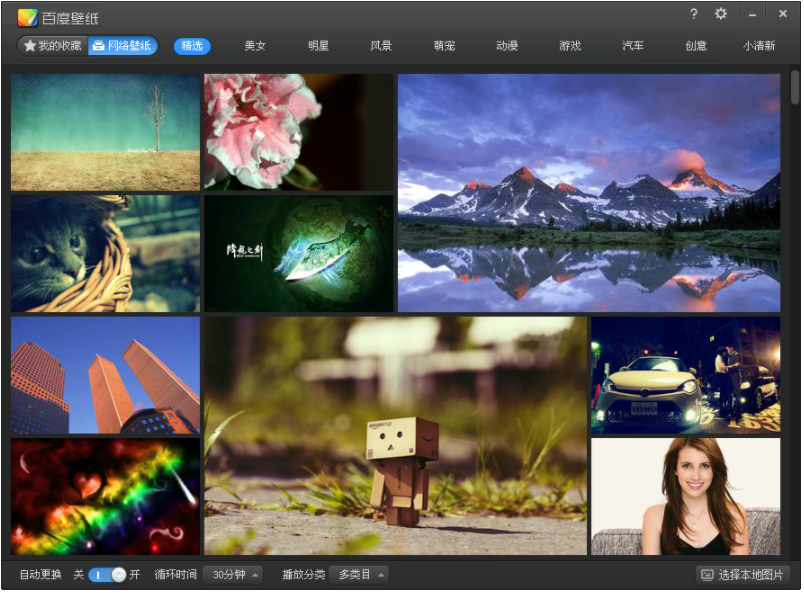Select the rainbow nebula hearts wallpaper
Viewport: 804px width, 594px height.
106,496
